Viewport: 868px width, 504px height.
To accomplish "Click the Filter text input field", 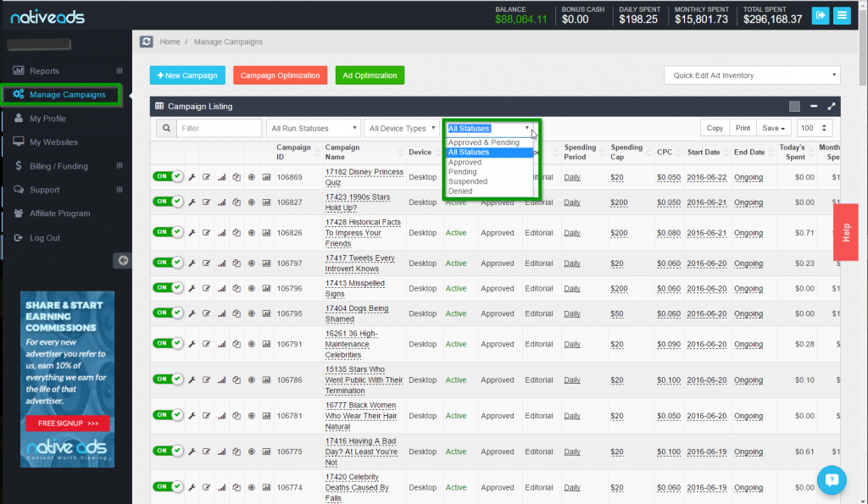I will (x=220, y=129).
